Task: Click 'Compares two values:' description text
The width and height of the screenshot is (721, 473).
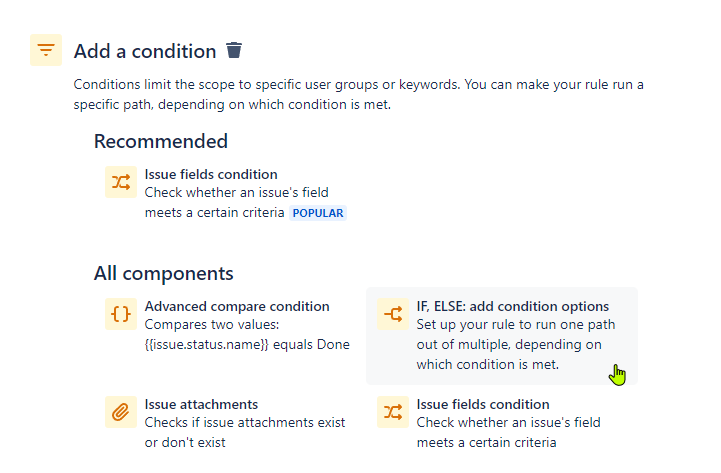Action: [x=212, y=325]
